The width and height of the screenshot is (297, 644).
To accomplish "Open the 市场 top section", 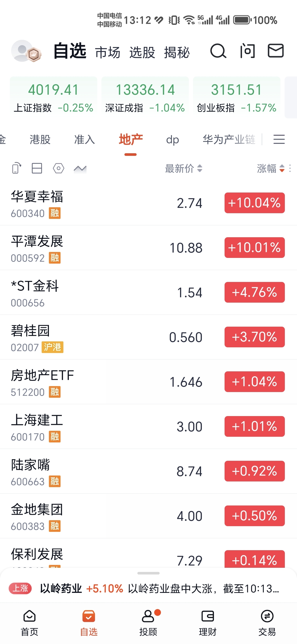I will pos(108,52).
